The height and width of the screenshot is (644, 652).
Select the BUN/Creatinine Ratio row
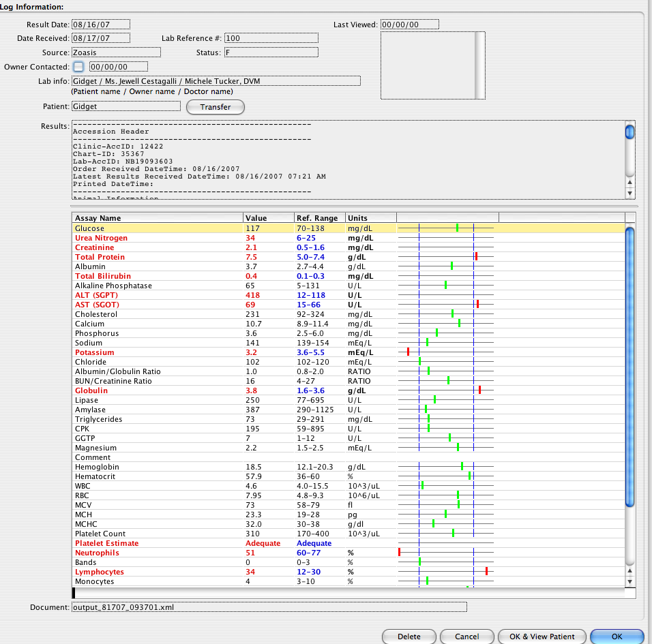349,381
